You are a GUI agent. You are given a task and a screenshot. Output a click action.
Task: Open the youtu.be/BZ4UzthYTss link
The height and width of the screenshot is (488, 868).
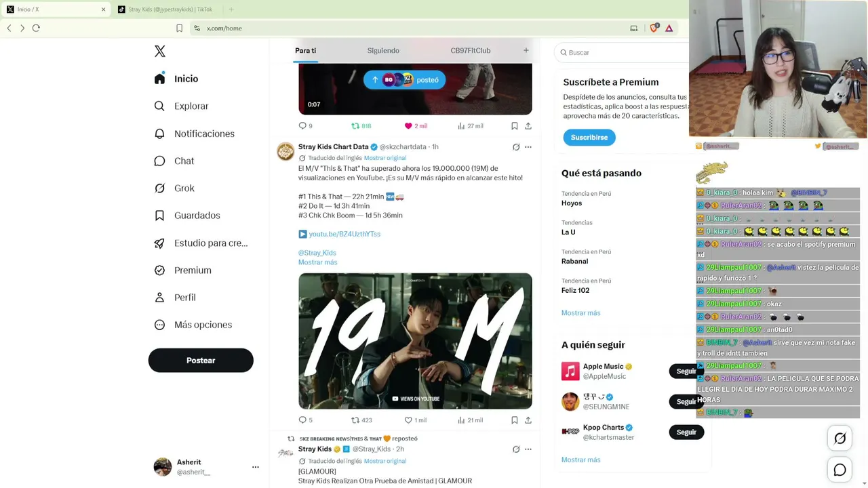coord(344,234)
